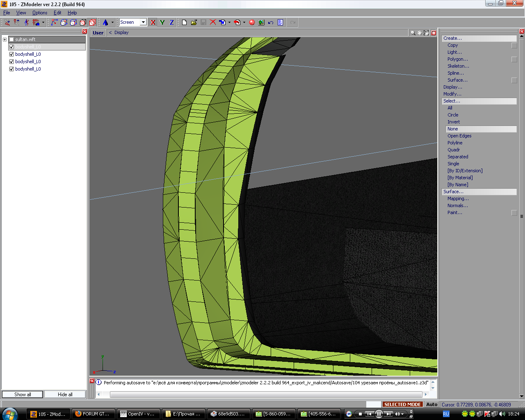
Task: Click the Open file folder icon
Action: 194,23
